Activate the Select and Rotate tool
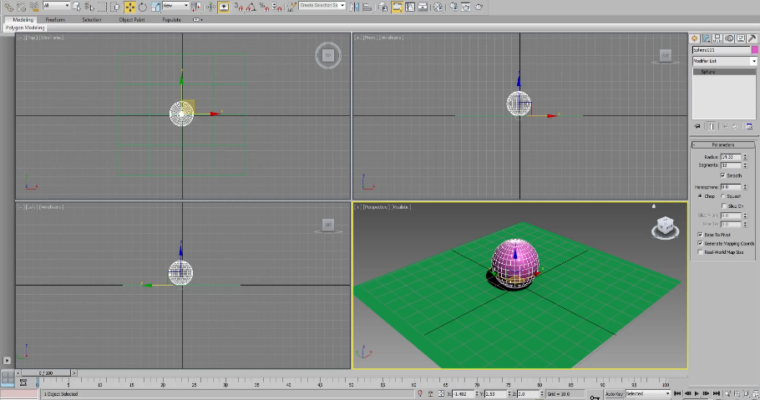This screenshot has width=760, height=400. [x=142, y=7]
